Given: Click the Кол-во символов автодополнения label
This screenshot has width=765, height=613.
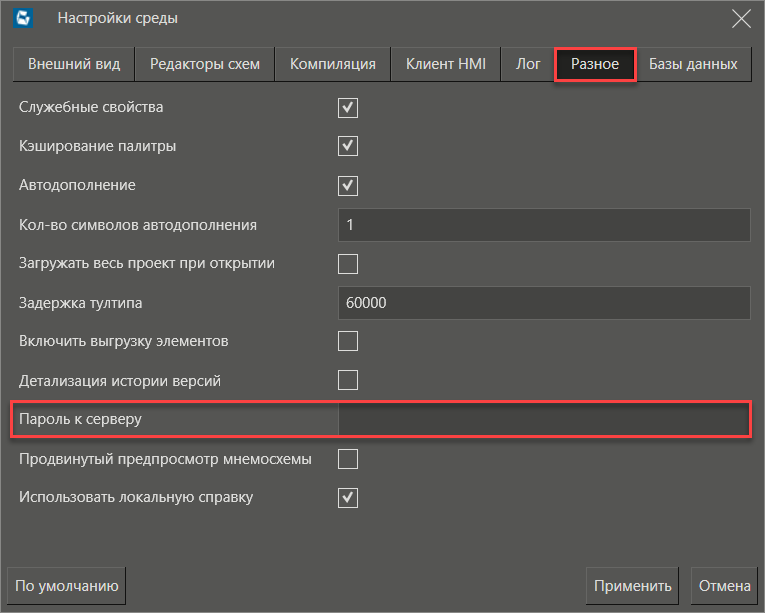Looking at the screenshot, I should (x=138, y=225).
